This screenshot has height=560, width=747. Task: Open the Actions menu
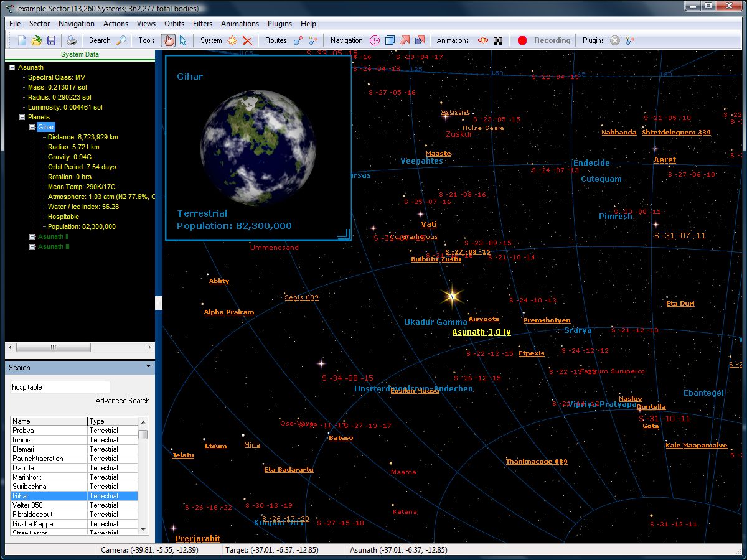point(116,24)
